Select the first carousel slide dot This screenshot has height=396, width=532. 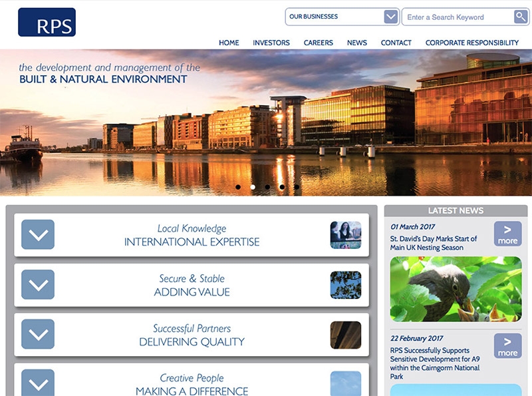(238, 187)
